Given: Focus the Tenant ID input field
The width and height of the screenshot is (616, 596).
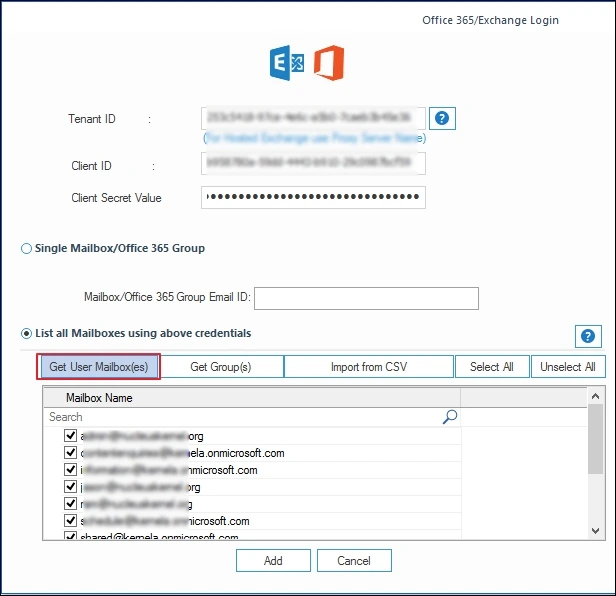Looking at the screenshot, I should (313, 118).
